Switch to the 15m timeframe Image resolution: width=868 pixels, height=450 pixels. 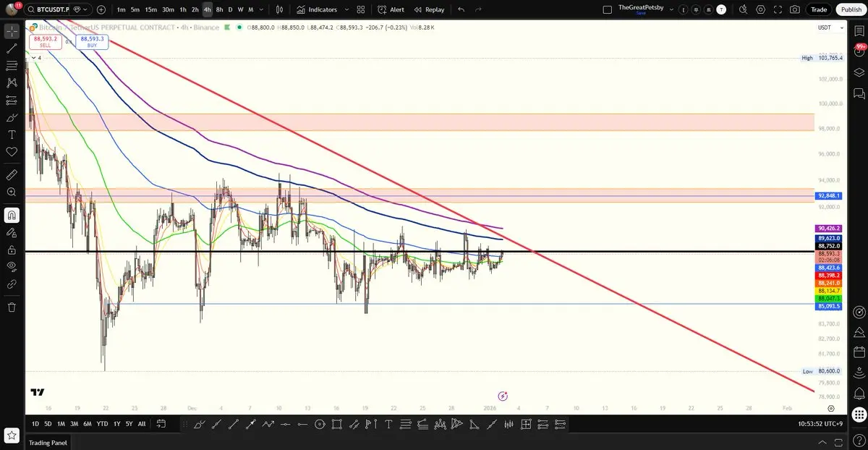click(150, 9)
